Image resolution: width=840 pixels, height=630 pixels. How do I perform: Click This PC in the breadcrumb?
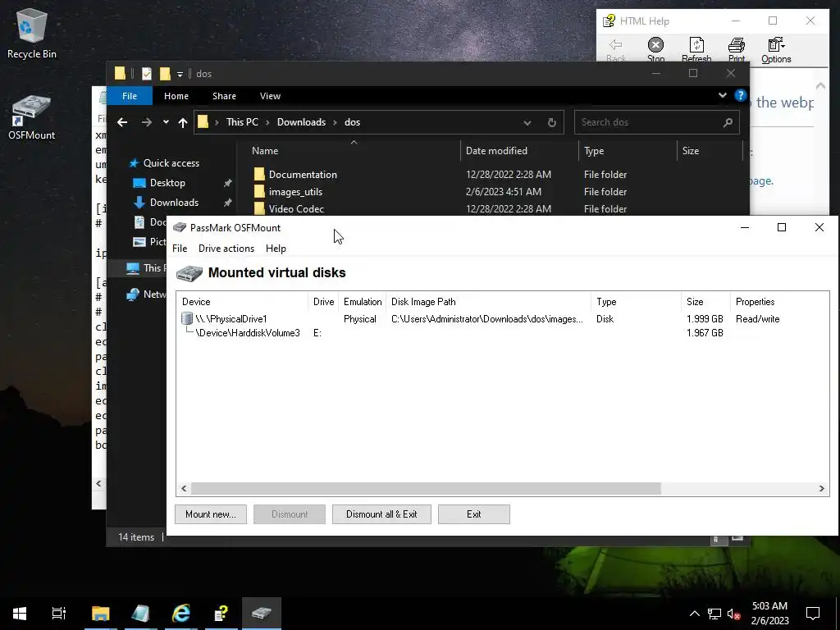[x=242, y=122]
